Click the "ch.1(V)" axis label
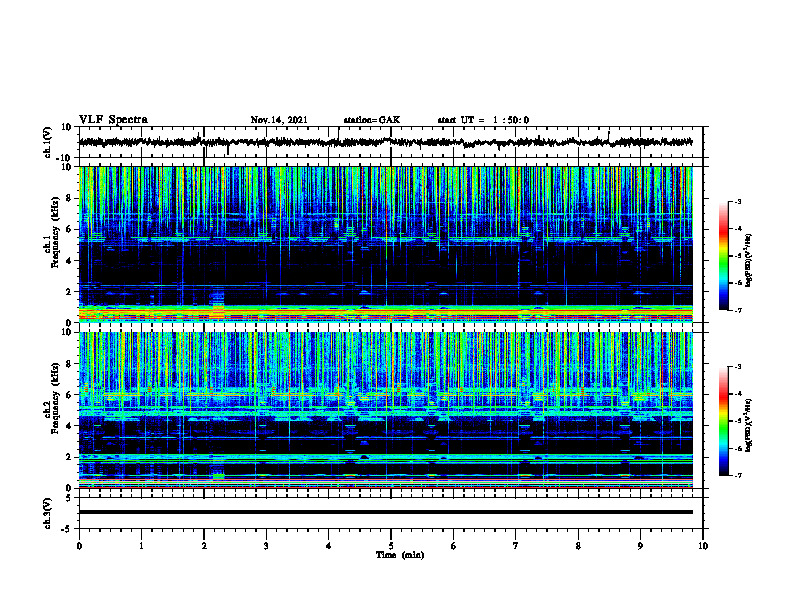 [48, 142]
